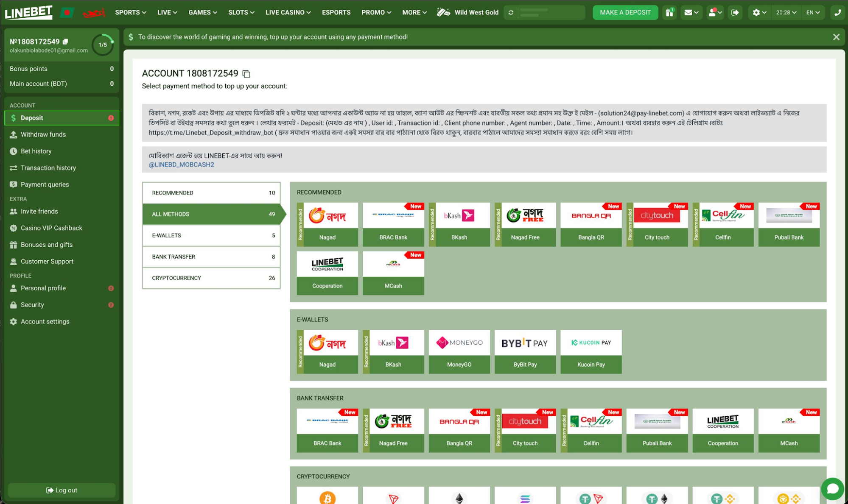The image size is (848, 504).
Task: Copy account number next to ACCOUNT 1808172549 heading
Action: 246,74
